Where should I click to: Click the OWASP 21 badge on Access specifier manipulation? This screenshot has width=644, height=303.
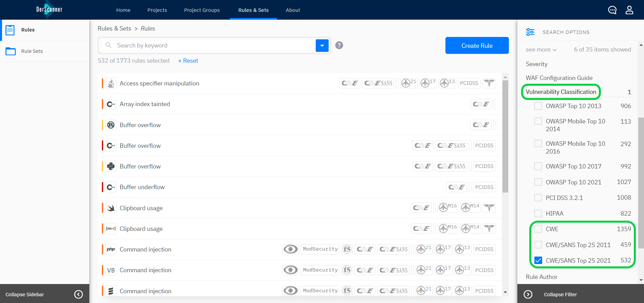(408, 83)
